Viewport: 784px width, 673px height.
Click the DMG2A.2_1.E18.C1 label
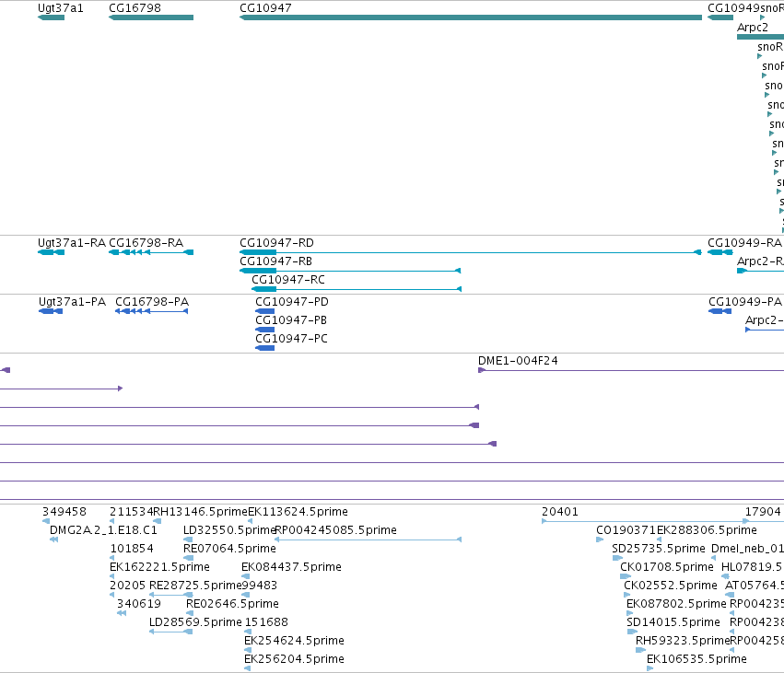click(x=103, y=530)
